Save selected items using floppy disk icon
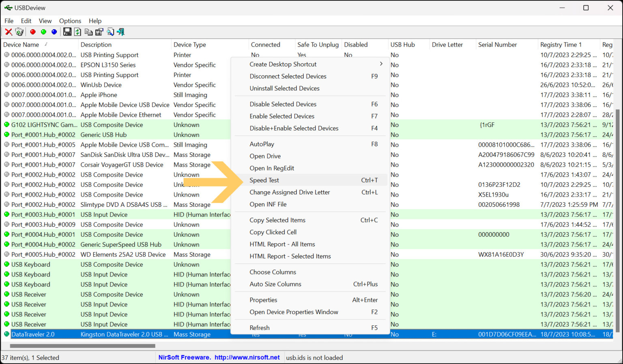The width and height of the screenshot is (623, 364). pos(67,32)
